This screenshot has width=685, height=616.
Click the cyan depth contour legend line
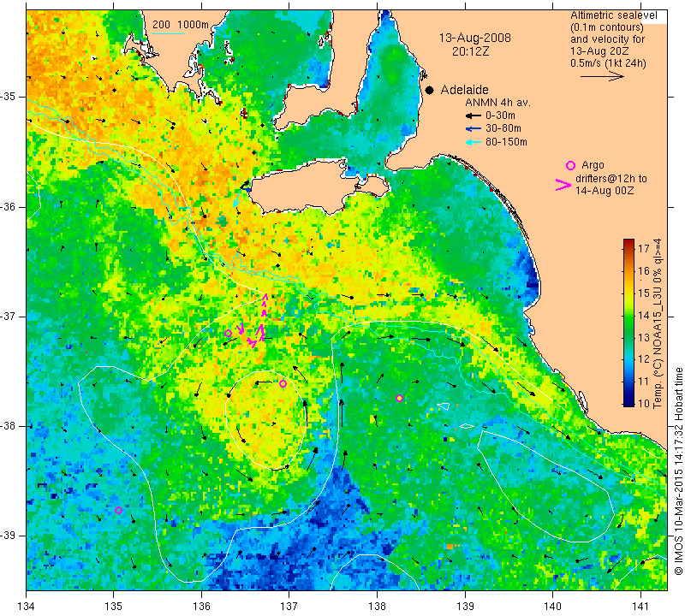pyautogui.click(x=169, y=33)
